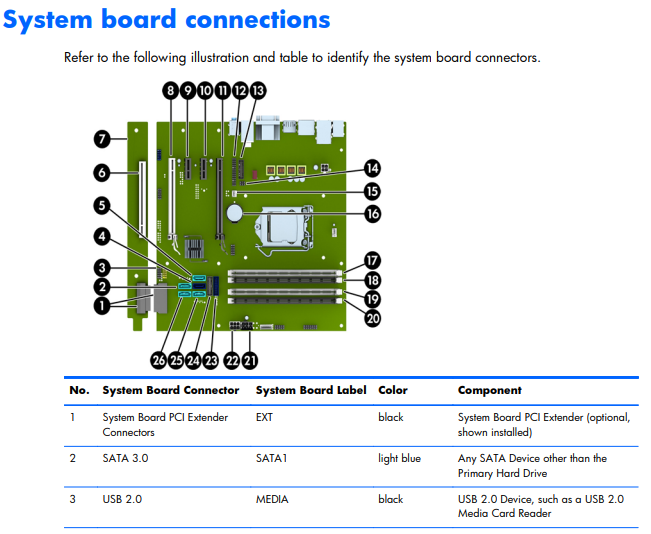Click the "MEDIA" label cell

coord(272,499)
